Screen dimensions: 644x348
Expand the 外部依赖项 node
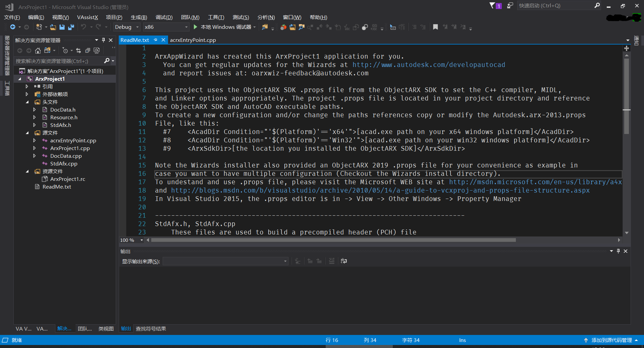pos(27,94)
